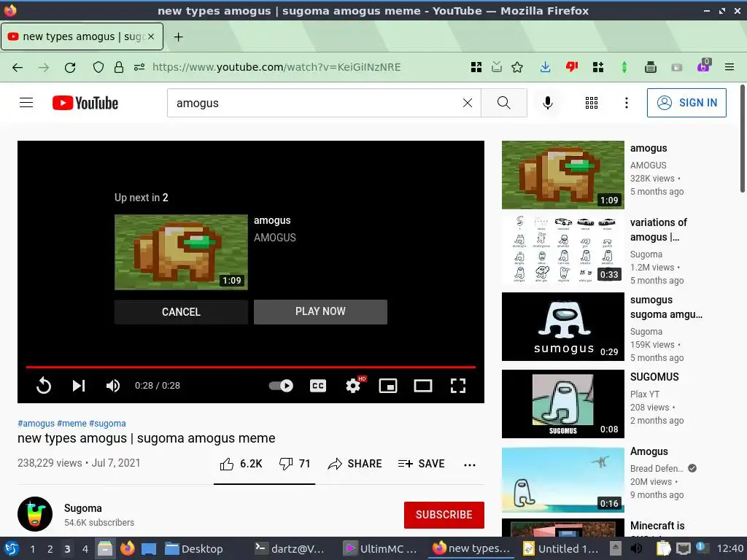
Task: Go to the YouTube home logo
Action: (85, 103)
